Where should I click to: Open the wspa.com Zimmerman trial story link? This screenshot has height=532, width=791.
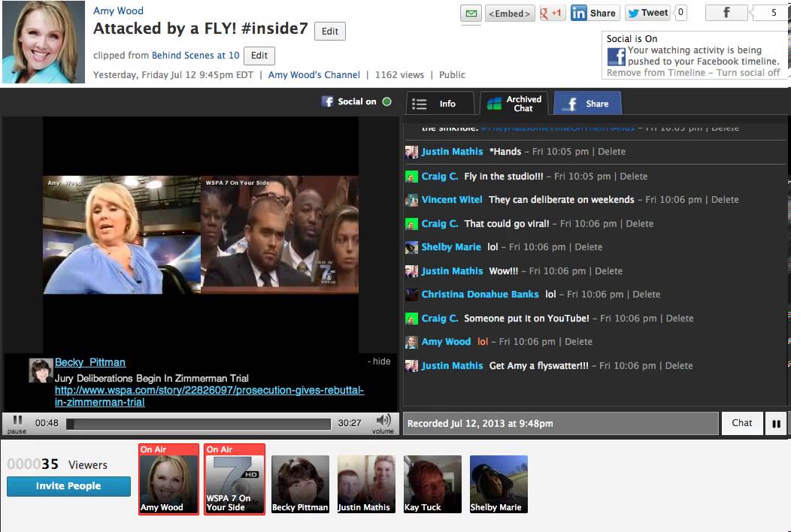209,396
